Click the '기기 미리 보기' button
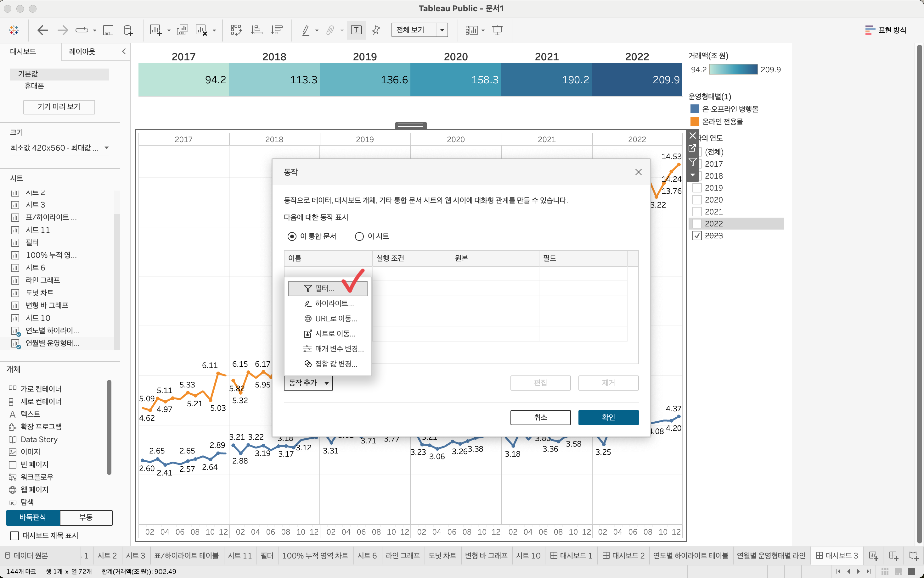Viewport: 924px width, 578px height. point(59,107)
